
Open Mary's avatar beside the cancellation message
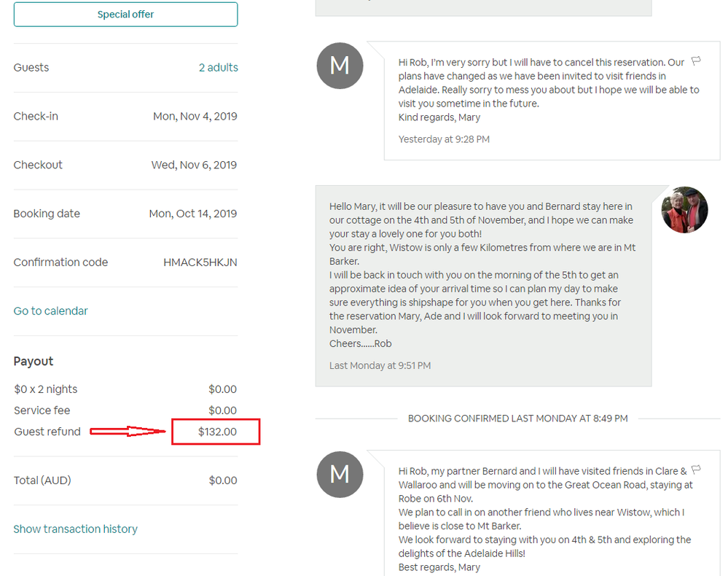click(340, 66)
